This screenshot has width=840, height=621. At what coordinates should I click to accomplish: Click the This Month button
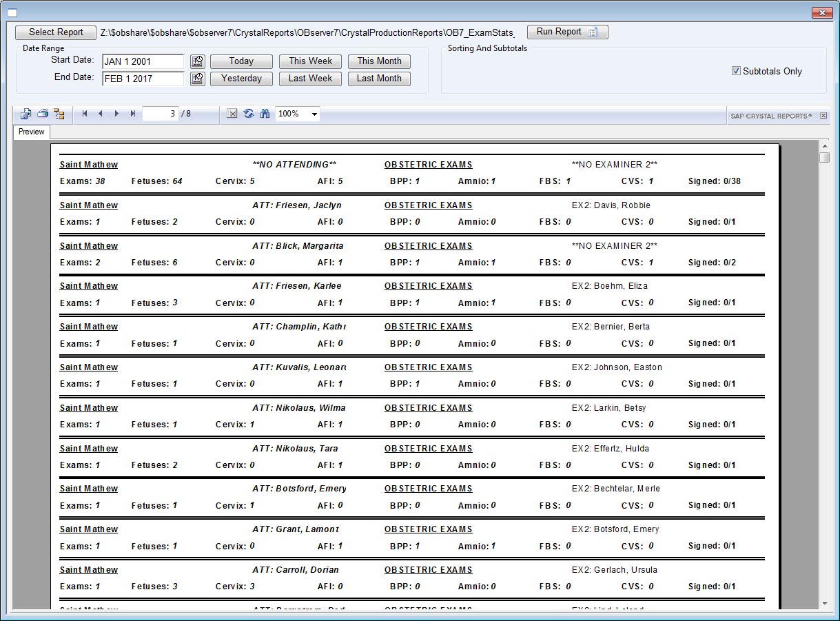coord(379,61)
